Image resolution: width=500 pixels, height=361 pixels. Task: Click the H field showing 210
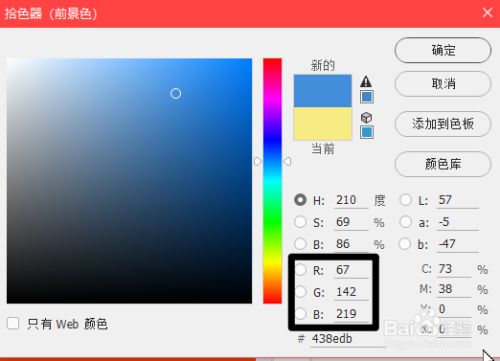[351, 200]
